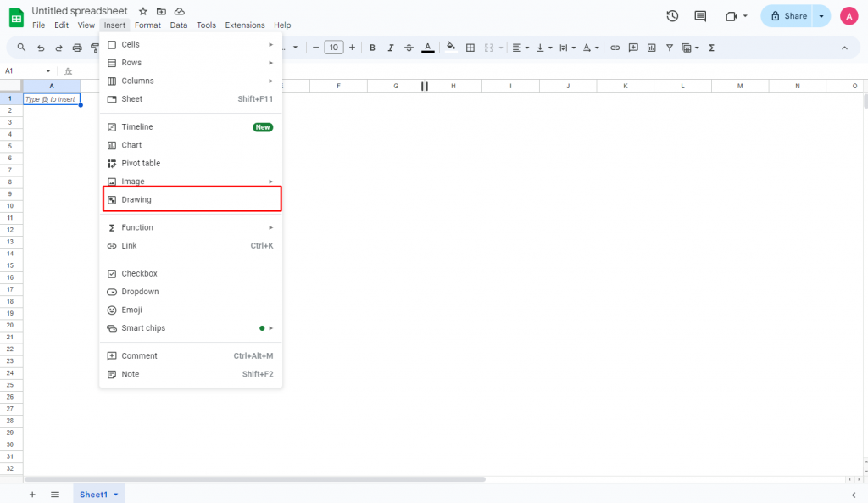
Task: Open the fill color picker
Action: tap(451, 48)
